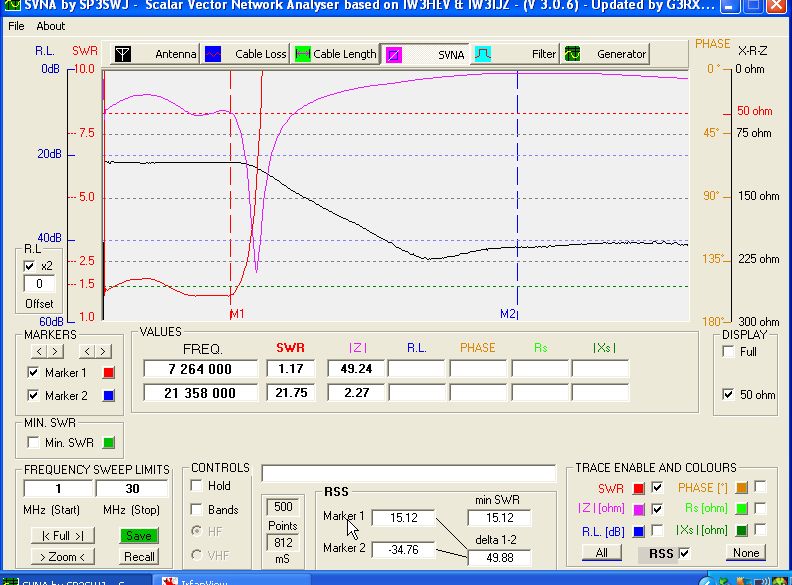Enable Full display checkbox
792x585 pixels.
pyautogui.click(x=727, y=352)
